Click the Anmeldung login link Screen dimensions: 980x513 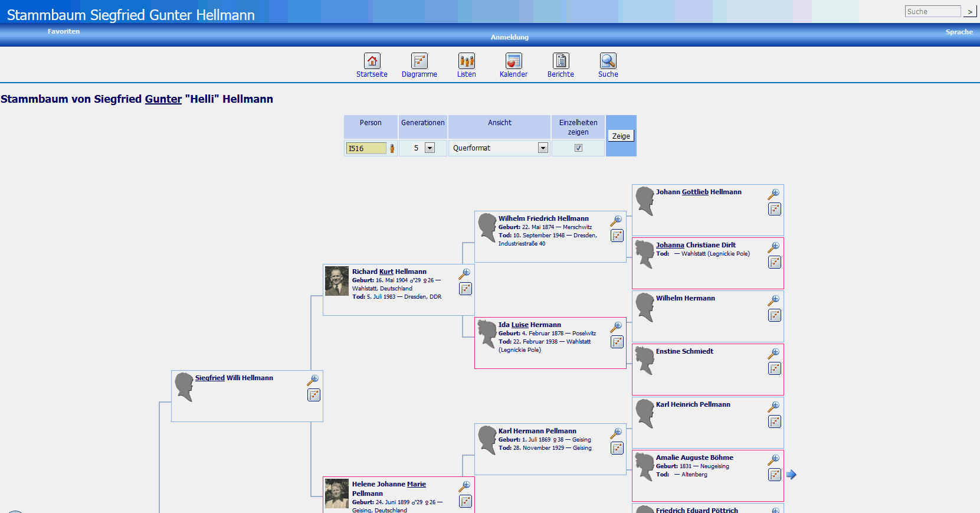click(509, 37)
